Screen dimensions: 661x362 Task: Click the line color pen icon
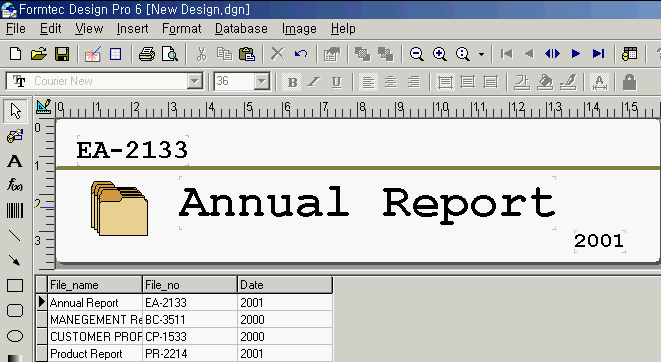(568, 82)
